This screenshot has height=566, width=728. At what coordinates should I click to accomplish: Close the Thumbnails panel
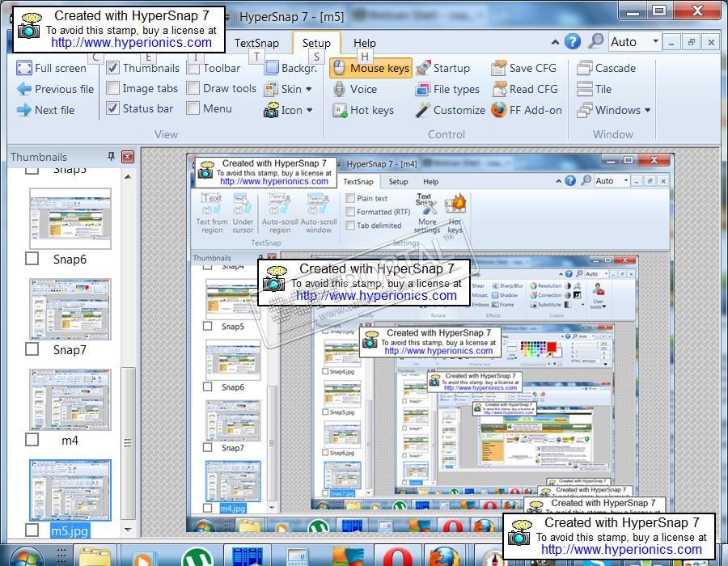(128, 157)
